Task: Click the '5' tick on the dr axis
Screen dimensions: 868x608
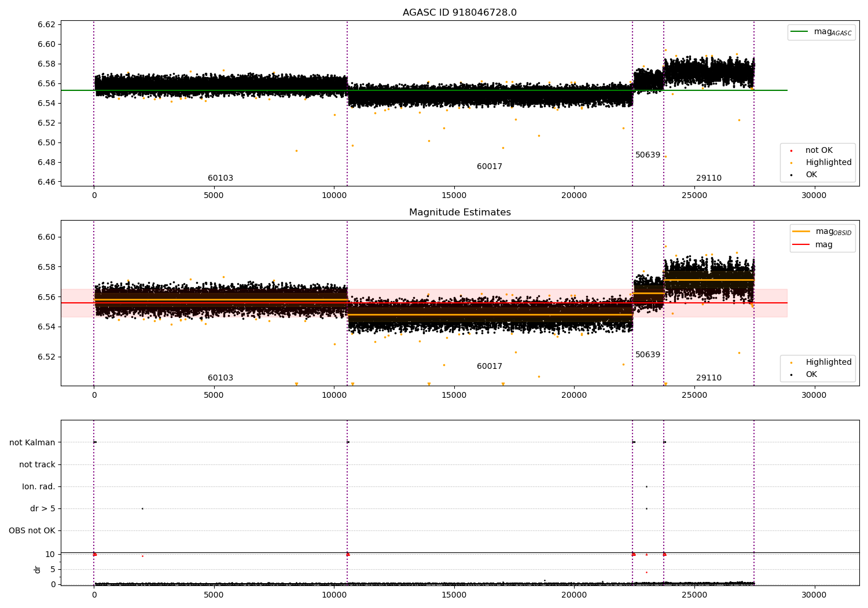Action: [53, 570]
